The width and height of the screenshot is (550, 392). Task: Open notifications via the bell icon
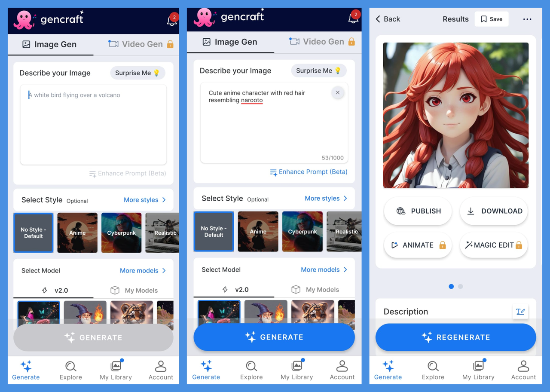172,20
